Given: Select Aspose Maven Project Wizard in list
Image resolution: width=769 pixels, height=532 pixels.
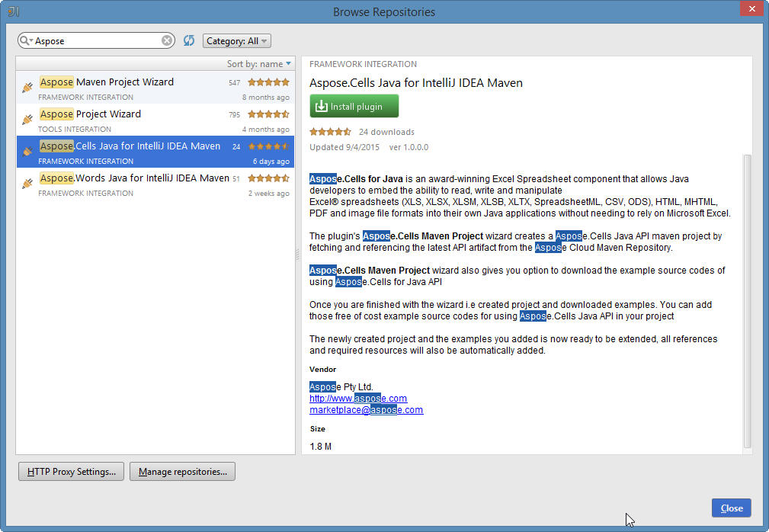Looking at the screenshot, I should (x=155, y=88).
